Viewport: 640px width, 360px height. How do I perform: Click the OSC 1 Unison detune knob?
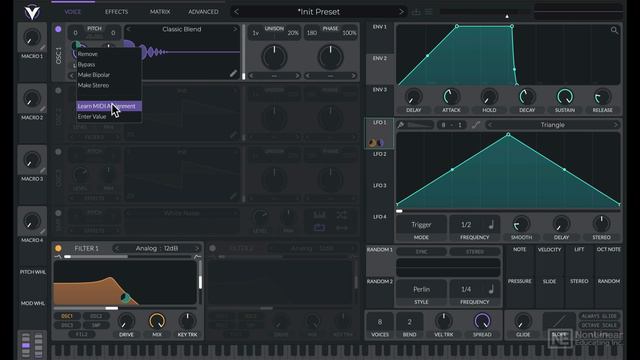[274, 57]
